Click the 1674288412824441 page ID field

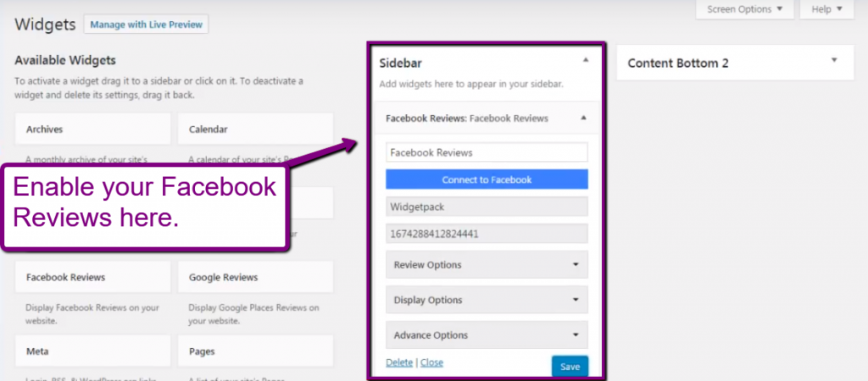click(487, 234)
